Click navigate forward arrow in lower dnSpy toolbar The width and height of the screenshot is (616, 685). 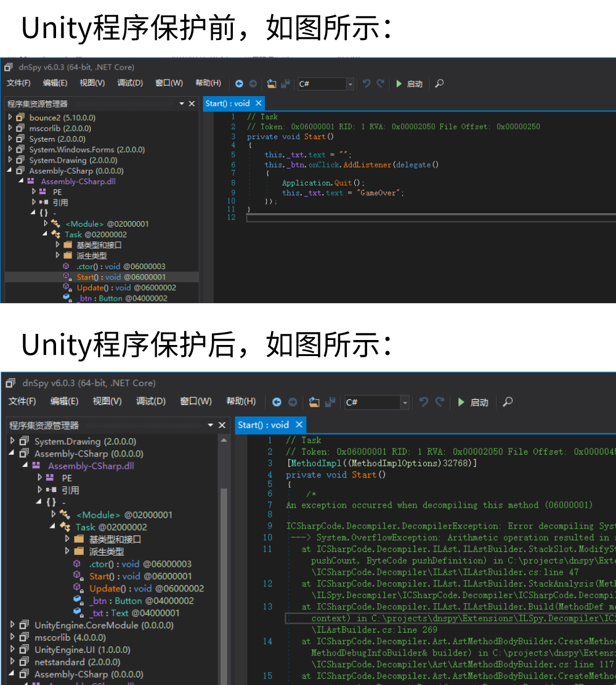point(293,402)
